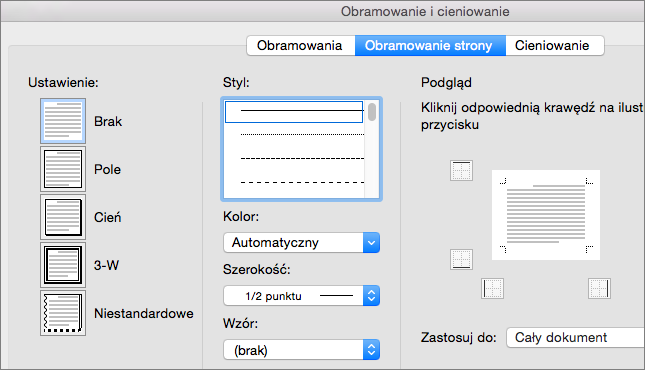Viewport: 645px width, 370px height.
Task: Click the Niestandardowe setting label
Action: point(144,313)
